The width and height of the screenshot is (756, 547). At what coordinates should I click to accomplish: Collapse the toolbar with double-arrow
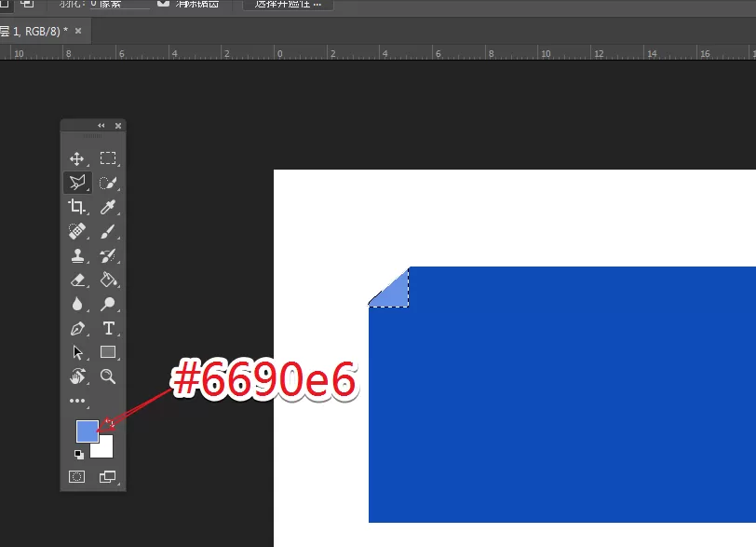(101, 126)
